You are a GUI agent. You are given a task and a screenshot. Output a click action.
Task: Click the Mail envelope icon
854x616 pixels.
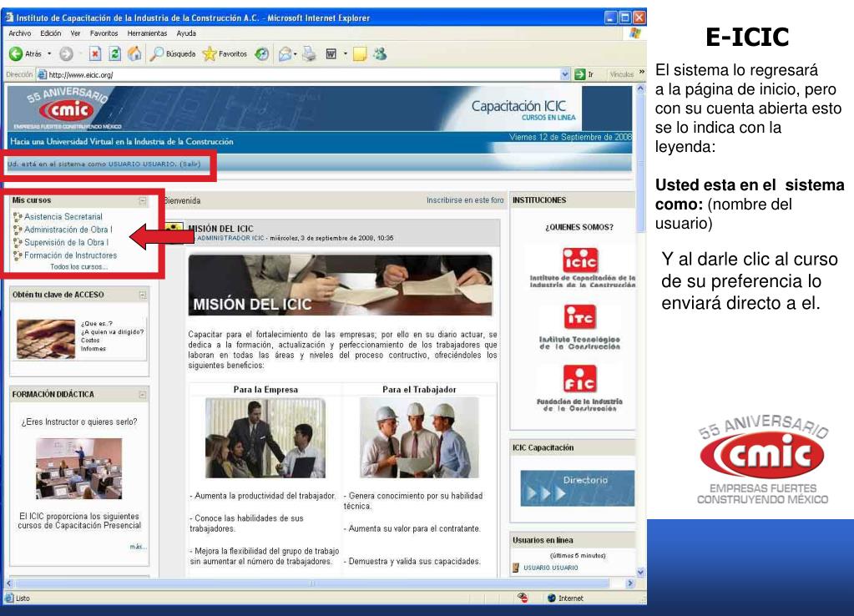pos(285,53)
